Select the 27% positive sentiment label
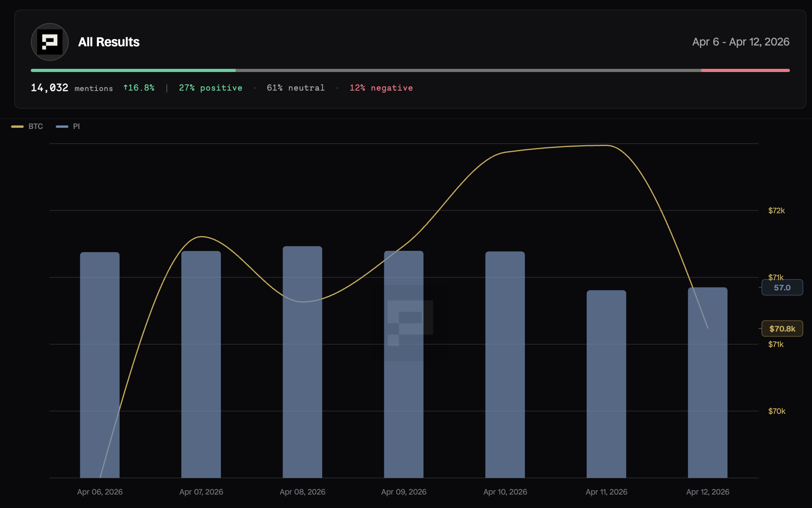 coord(210,88)
